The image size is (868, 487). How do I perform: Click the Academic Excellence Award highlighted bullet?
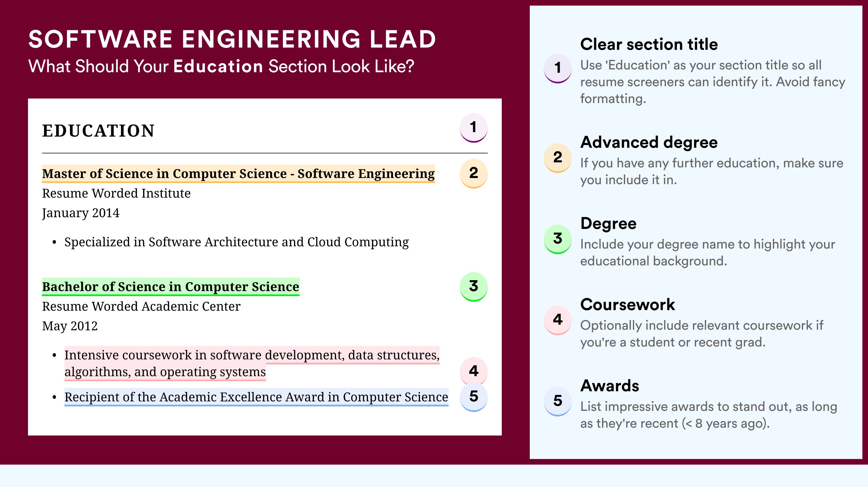pyautogui.click(x=256, y=397)
